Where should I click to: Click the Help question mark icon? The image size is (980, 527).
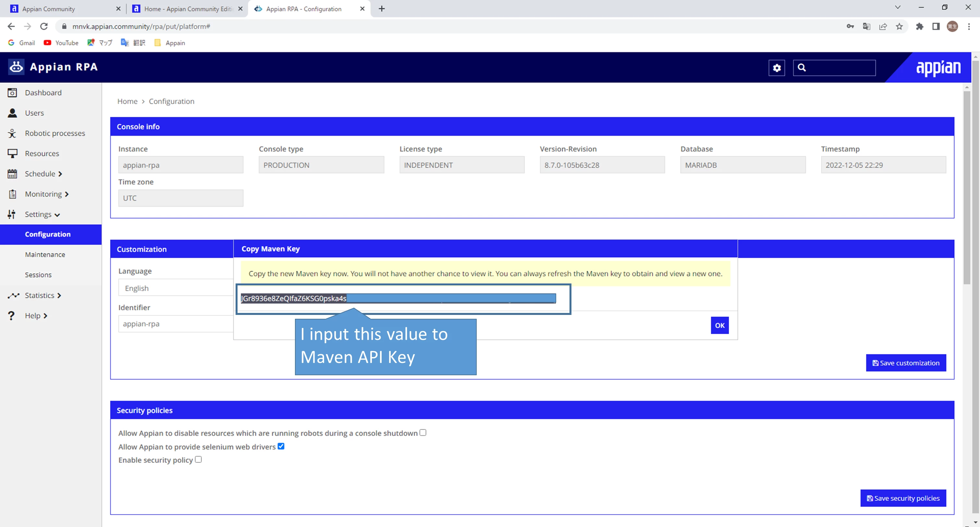(x=11, y=316)
